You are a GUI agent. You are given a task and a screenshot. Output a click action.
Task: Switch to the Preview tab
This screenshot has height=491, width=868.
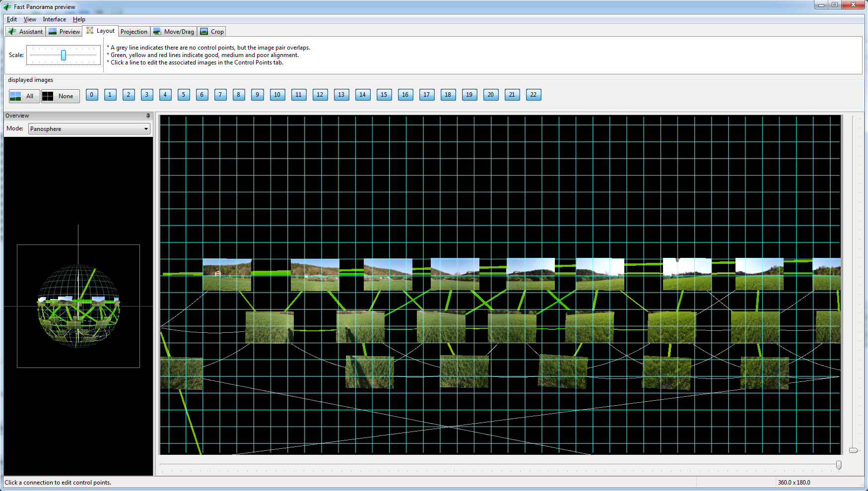(64, 32)
